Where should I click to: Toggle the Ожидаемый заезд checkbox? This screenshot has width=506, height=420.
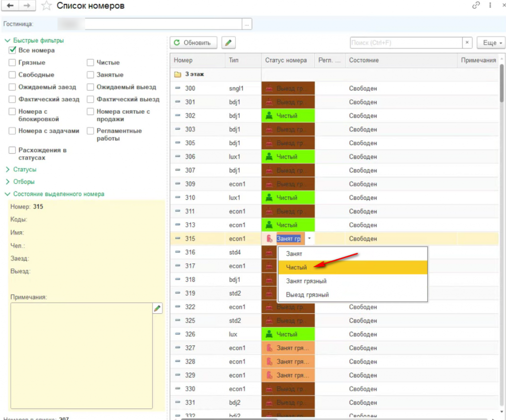click(12, 87)
